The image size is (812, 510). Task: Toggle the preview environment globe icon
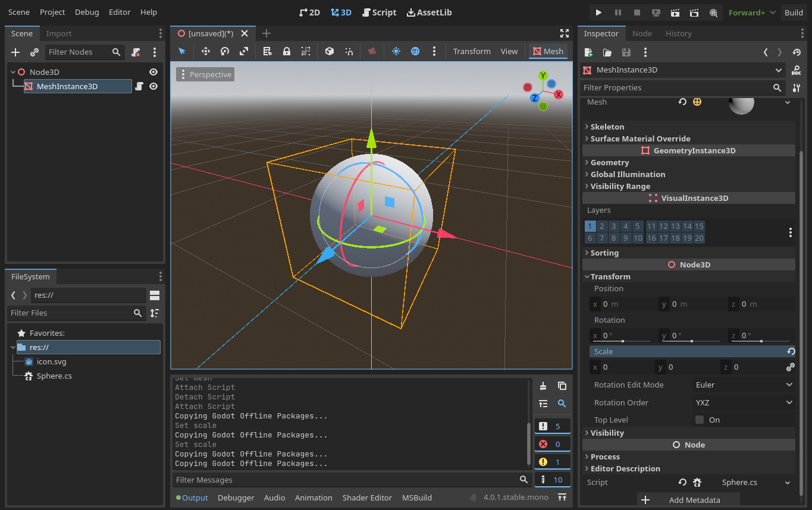415,51
